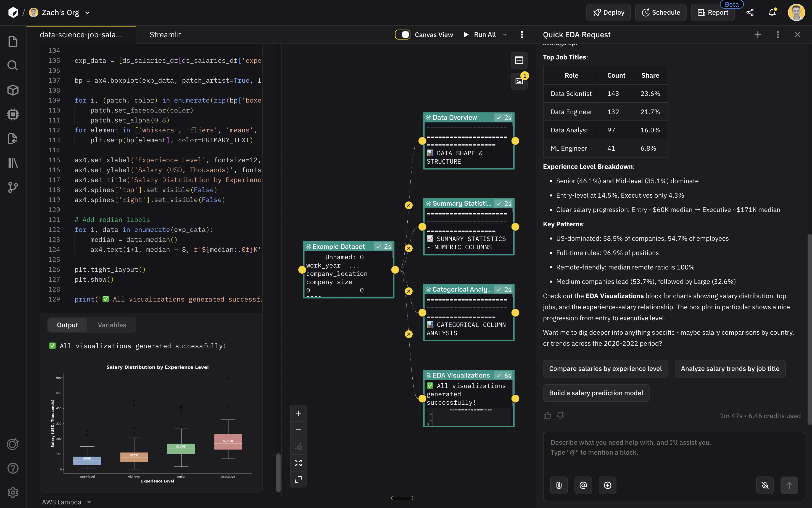The height and width of the screenshot is (508, 812).
Task: Open the Zach's Org dropdown
Action: pyautogui.click(x=87, y=12)
